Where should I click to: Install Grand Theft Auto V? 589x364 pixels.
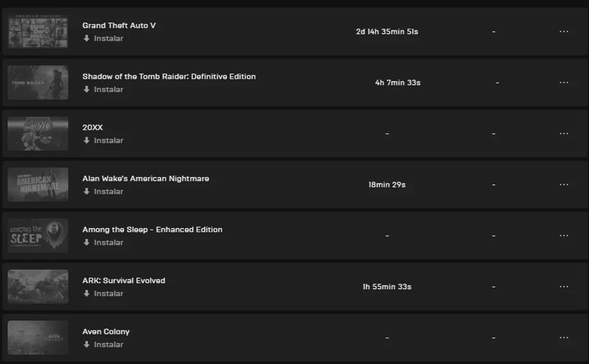pos(103,38)
